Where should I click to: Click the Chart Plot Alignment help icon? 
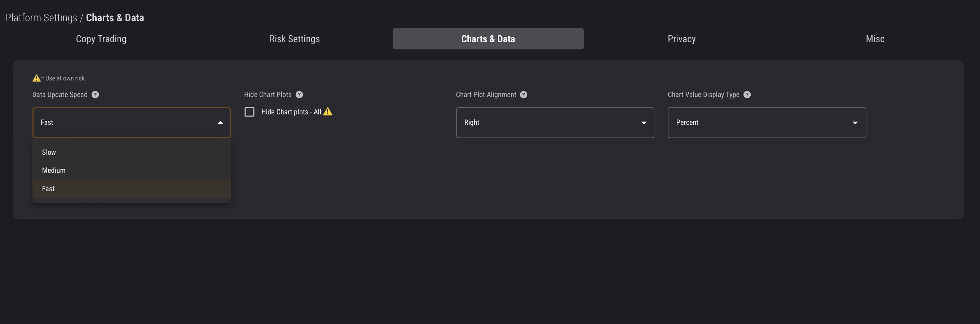(x=524, y=95)
